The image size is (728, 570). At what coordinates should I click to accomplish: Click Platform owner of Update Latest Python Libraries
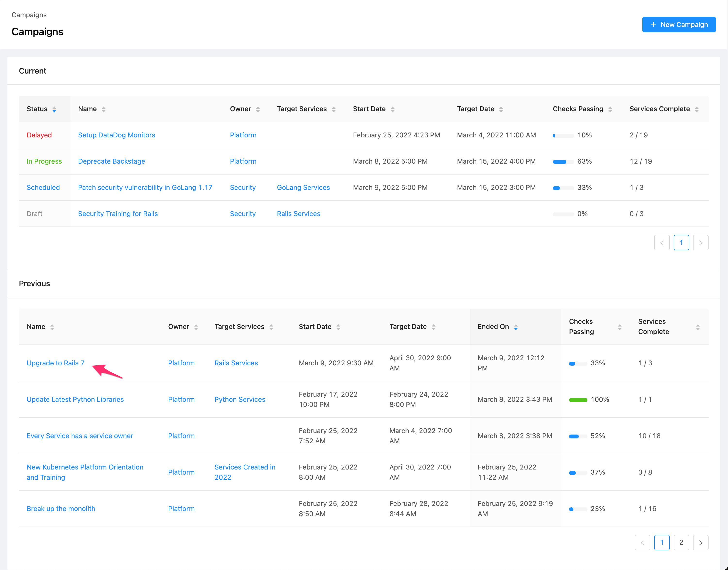click(x=181, y=400)
